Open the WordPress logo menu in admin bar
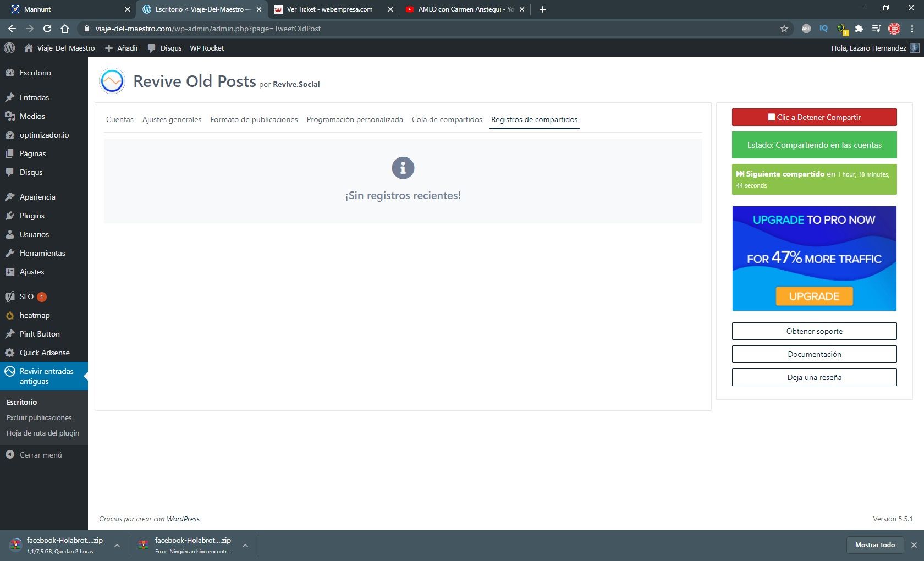Viewport: 924px width, 561px height. tap(9, 48)
